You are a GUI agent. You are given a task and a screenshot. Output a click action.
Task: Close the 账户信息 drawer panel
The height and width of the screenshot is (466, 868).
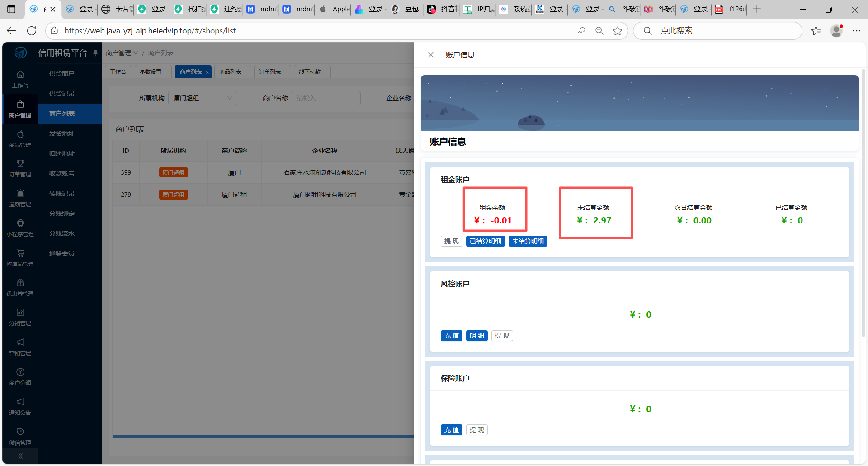[430, 55]
